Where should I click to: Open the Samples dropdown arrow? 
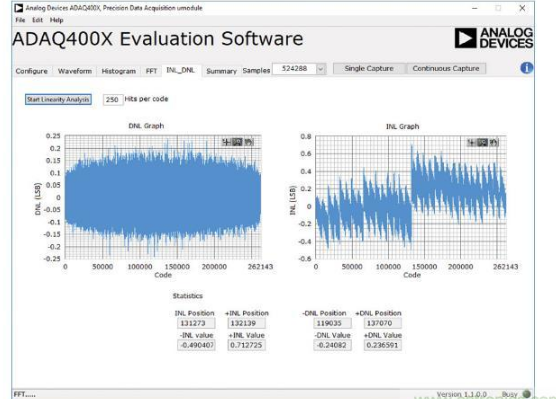[321, 69]
